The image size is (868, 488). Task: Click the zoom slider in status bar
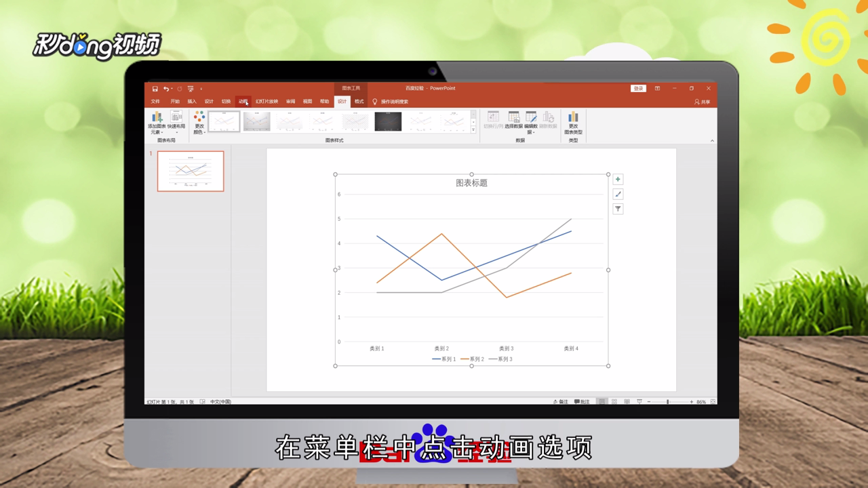[x=669, y=402]
